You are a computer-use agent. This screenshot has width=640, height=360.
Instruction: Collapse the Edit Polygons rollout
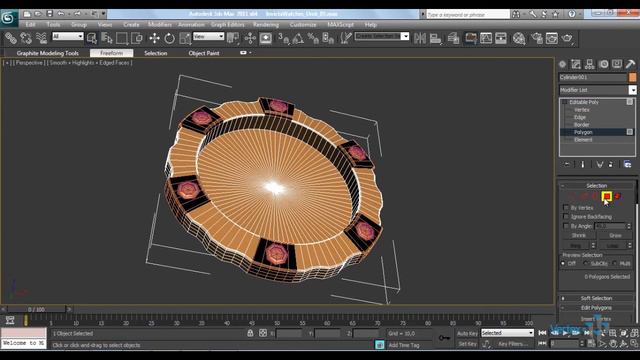click(596, 308)
